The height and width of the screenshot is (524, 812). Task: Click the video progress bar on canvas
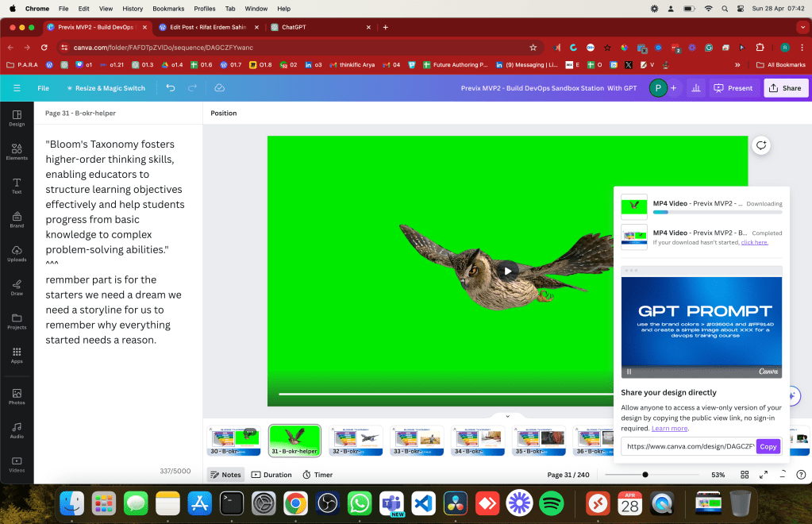[x=445, y=394]
